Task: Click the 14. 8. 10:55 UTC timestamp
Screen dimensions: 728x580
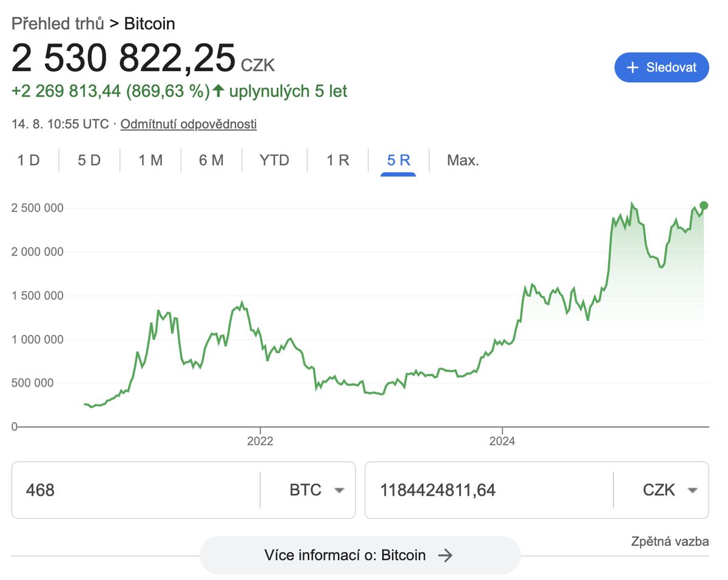Action: (60, 124)
